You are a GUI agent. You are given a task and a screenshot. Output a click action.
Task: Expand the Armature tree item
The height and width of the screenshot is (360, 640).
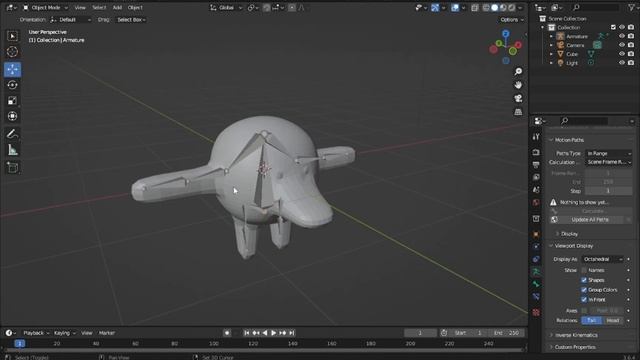[x=551, y=36]
